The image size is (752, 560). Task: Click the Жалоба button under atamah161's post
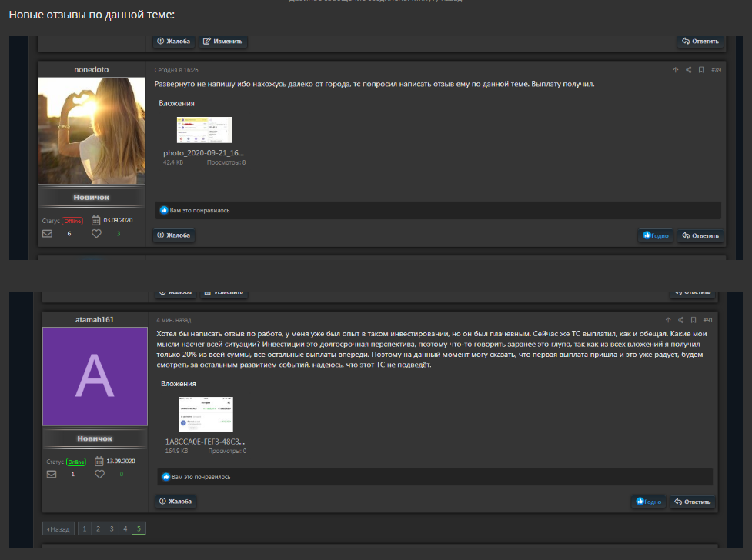pyautogui.click(x=175, y=502)
